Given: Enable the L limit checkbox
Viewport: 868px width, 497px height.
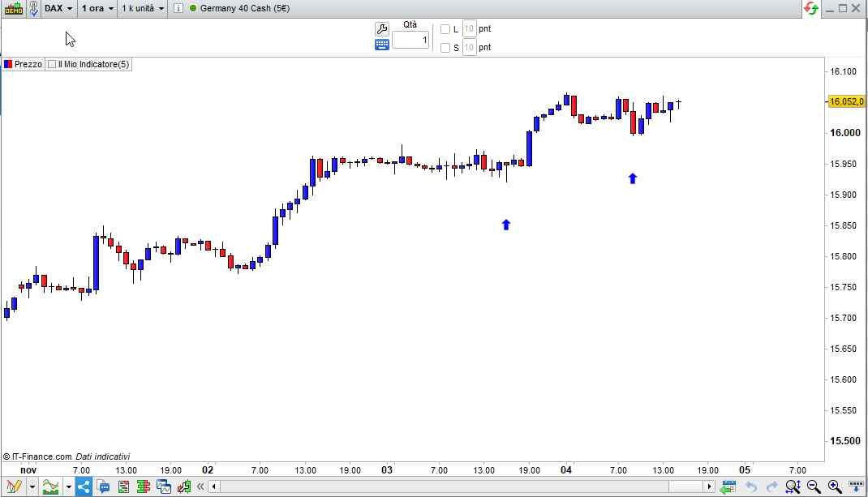Looking at the screenshot, I should point(445,29).
